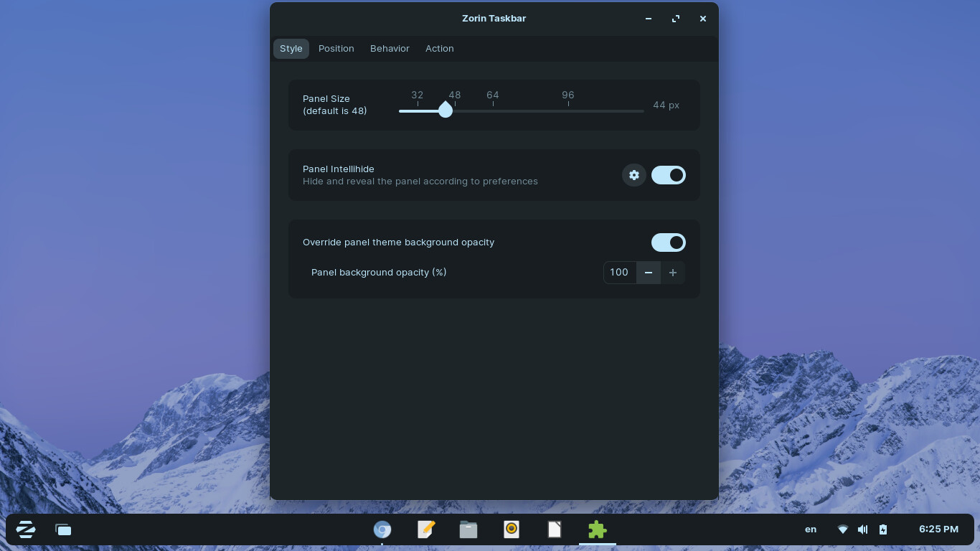The image size is (980, 551).
Task: Open the Files manager from the taskbar
Action: coord(468,529)
